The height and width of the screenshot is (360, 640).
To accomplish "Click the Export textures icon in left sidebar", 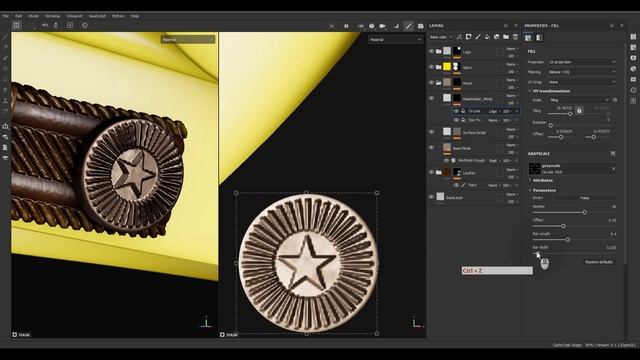I will (5, 126).
